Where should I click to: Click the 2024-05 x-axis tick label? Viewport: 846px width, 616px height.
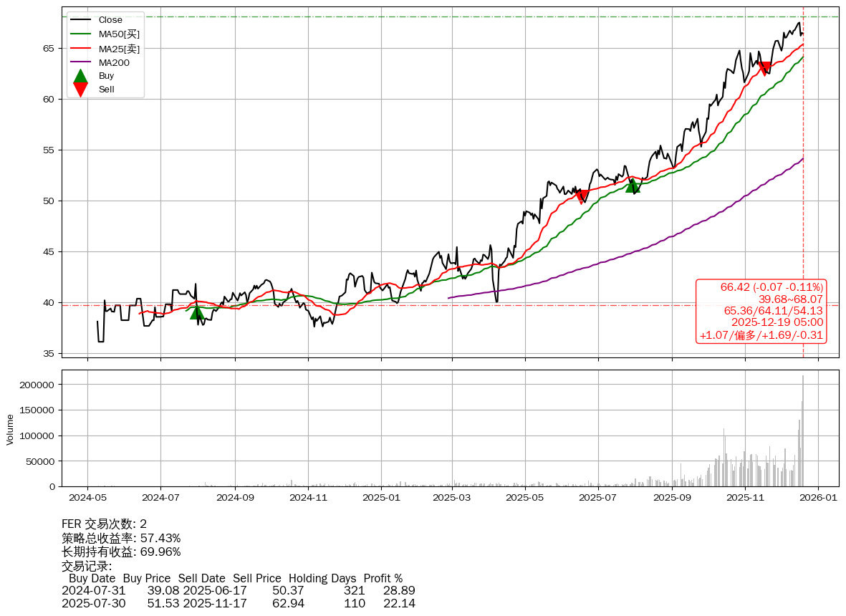tap(88, 496)
